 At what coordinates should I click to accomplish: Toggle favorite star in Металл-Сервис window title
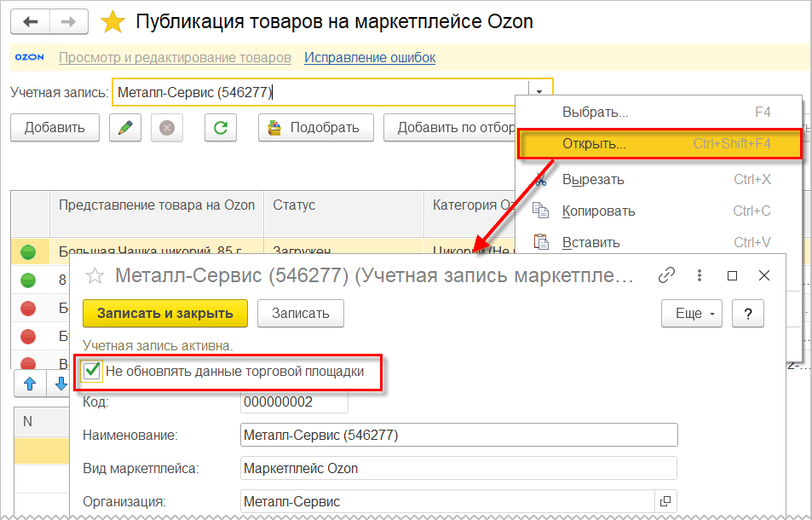click(95, 275)
